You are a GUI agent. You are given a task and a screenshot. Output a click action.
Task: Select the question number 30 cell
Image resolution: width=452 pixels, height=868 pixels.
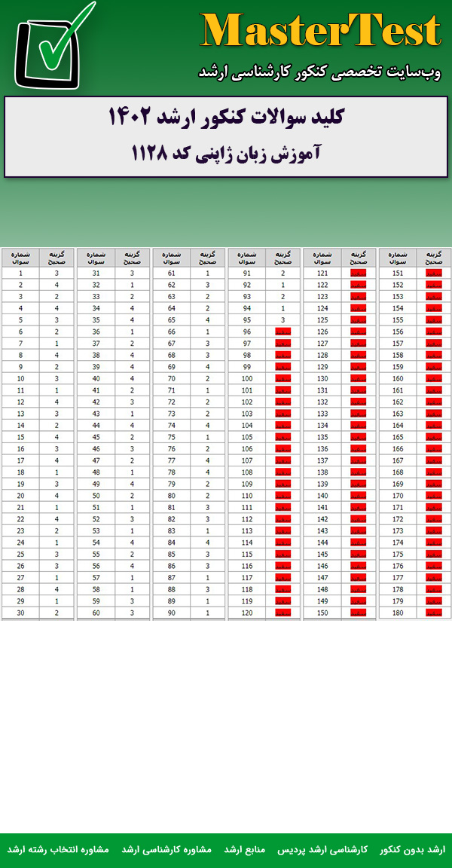pos(20,613)
